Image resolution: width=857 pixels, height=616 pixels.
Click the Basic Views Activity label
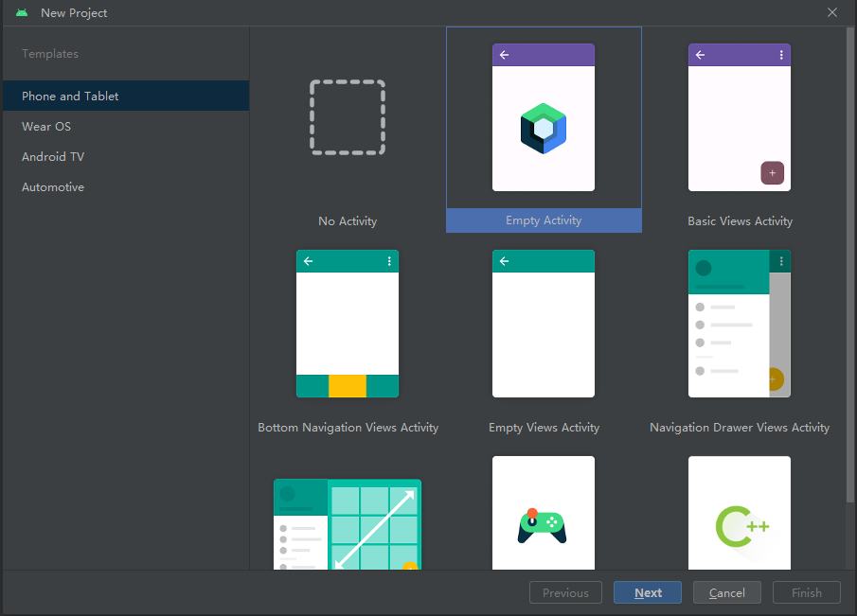pos(740,221)
